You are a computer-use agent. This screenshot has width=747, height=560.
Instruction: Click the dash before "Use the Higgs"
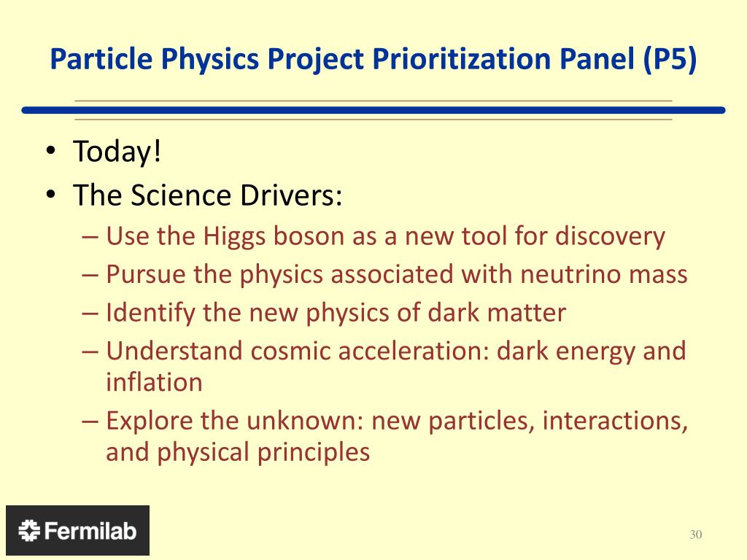click(90, 237)
